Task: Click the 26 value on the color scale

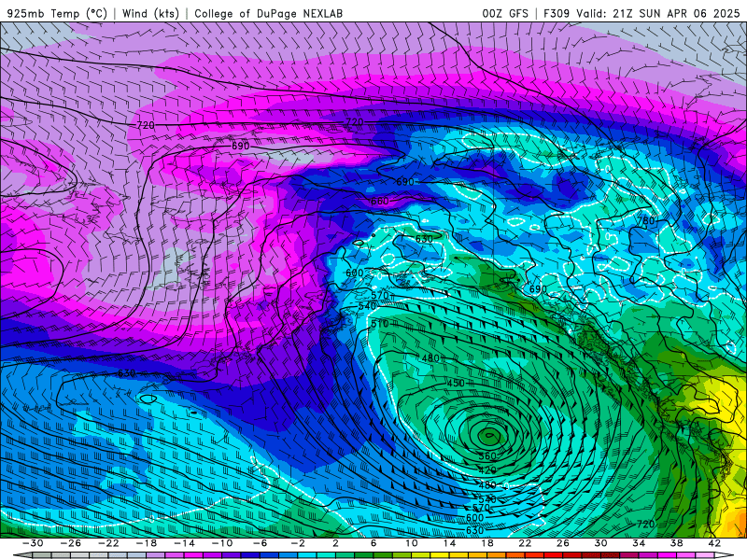Action: pos(563,543)
